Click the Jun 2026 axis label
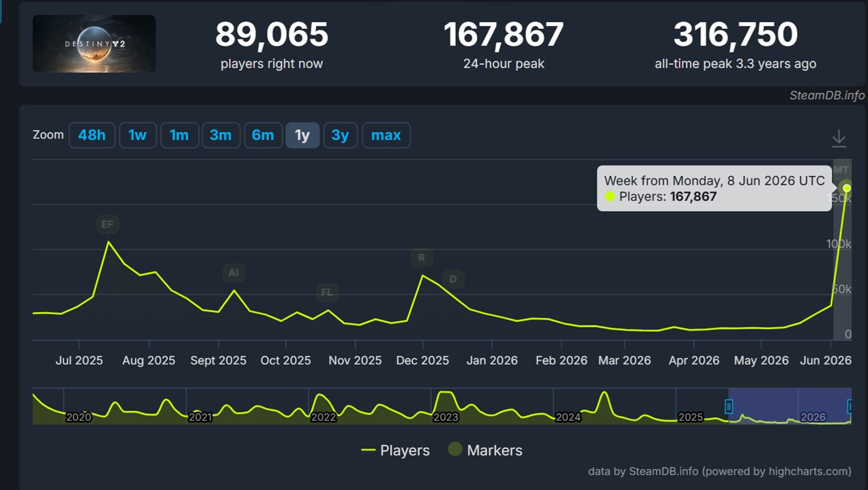This screenshot has width=868, height=490. pyautogui.click(x=826, y=360)
